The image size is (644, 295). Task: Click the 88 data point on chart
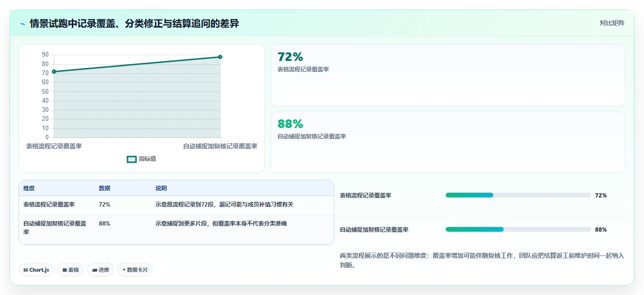(220, 57)
